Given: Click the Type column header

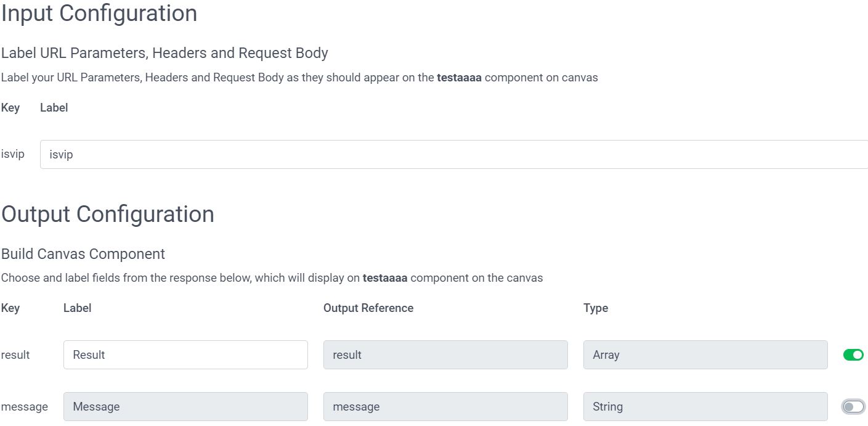Looking at the screenshot, I should coord(596,308).
